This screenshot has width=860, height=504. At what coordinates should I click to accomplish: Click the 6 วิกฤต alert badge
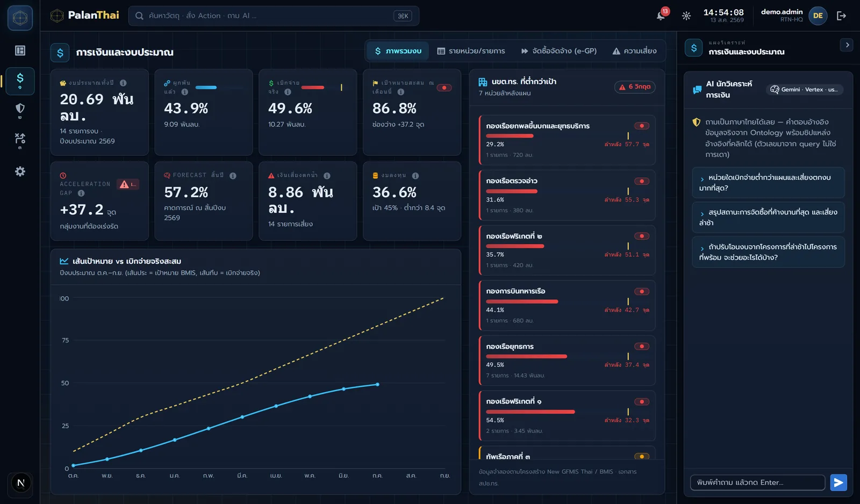635,87
